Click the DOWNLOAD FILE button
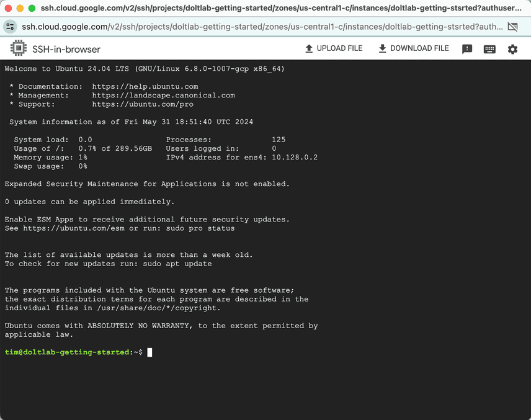 (x=414, y=48)
